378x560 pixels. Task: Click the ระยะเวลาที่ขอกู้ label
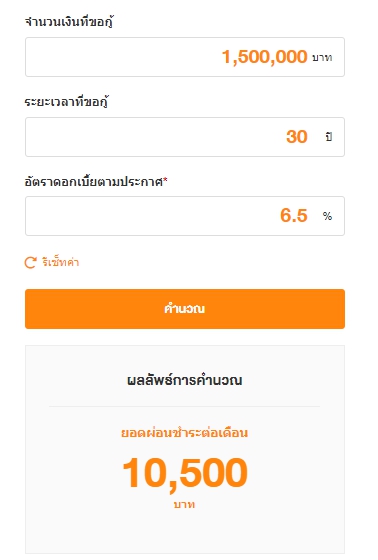(66, 101)
